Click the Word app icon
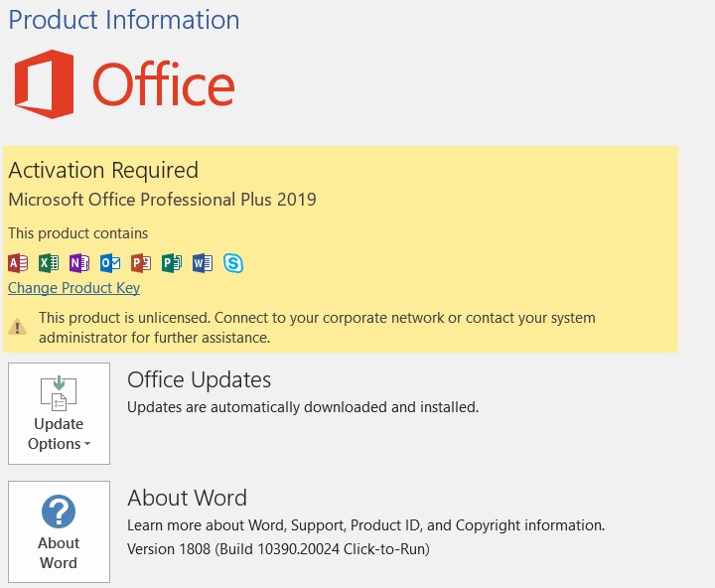Screen dimensions: 715x588 [x=203, y=263]
